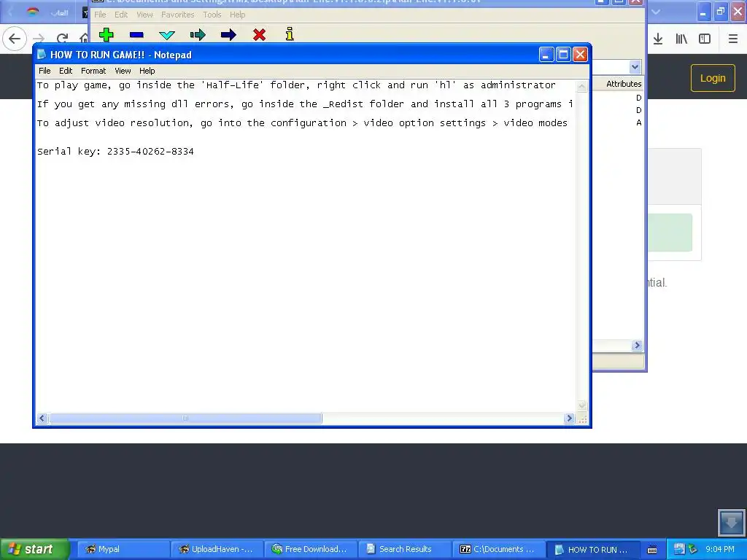Open Notepad View menu
This screenshot has width=747, height=560.
(123, 71)
